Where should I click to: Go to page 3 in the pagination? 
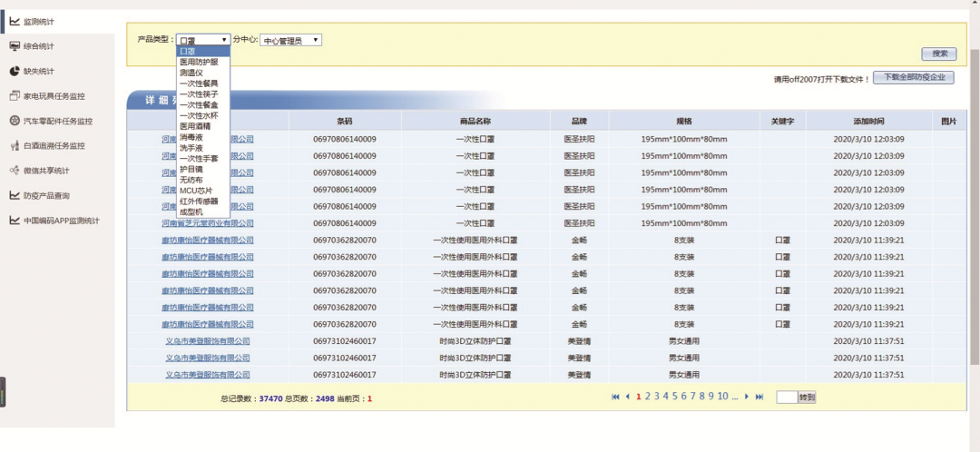[657, 396]
